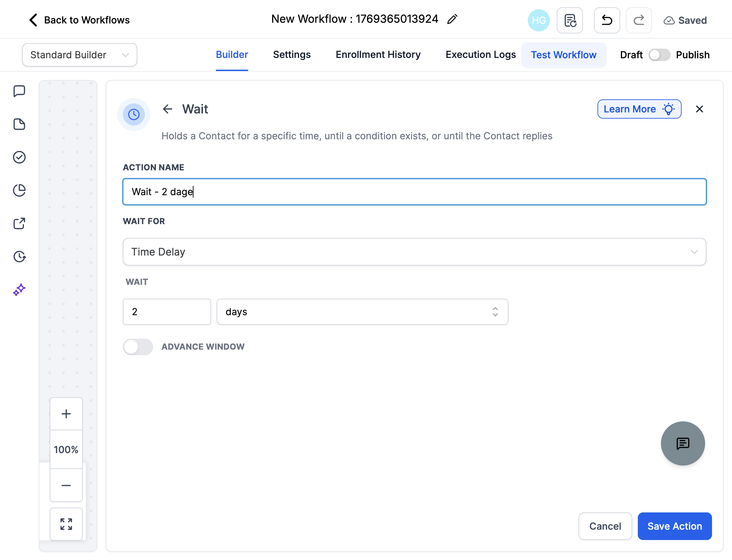This screenshot has height=560, width=732.
Task: Redo the last change
Action: (x=639, y=20)
